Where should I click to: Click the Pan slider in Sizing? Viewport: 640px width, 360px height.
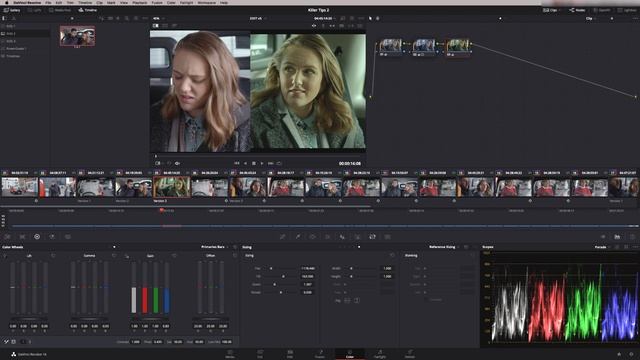(280, 269)
